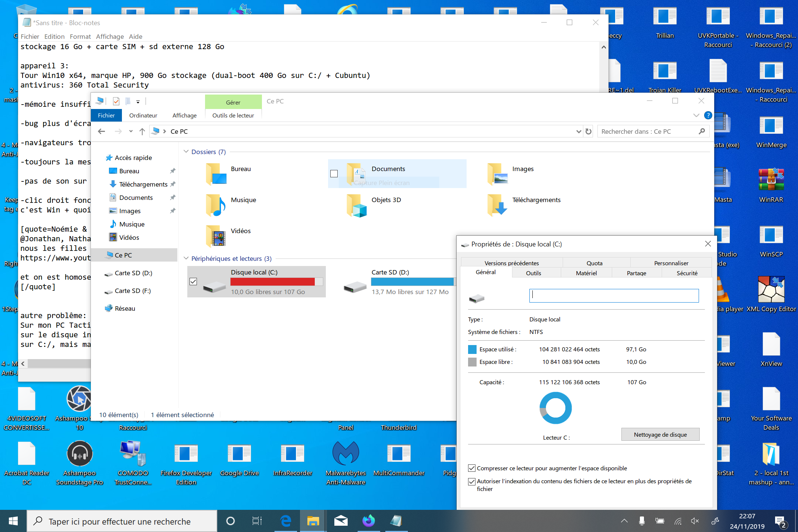Image resolution: width=798 pixels, height=532 pixels.
Task: Open recent locations dropdown arrow
Action: [x=131, y=132]
